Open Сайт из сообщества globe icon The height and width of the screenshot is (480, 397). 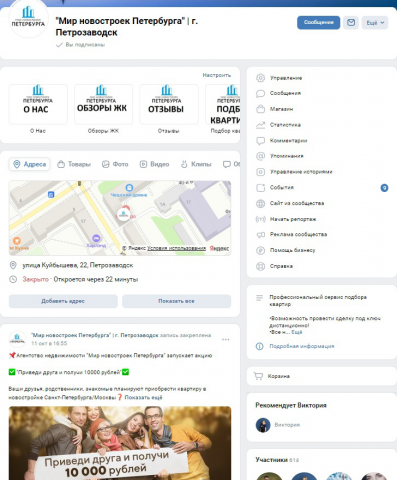coord(260,203)
